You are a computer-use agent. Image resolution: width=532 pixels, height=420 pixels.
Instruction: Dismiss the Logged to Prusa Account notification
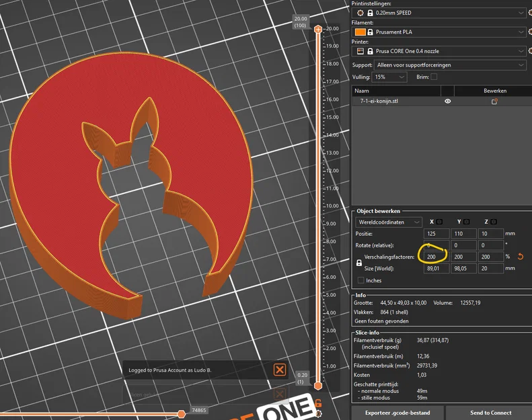pos(280,370)
